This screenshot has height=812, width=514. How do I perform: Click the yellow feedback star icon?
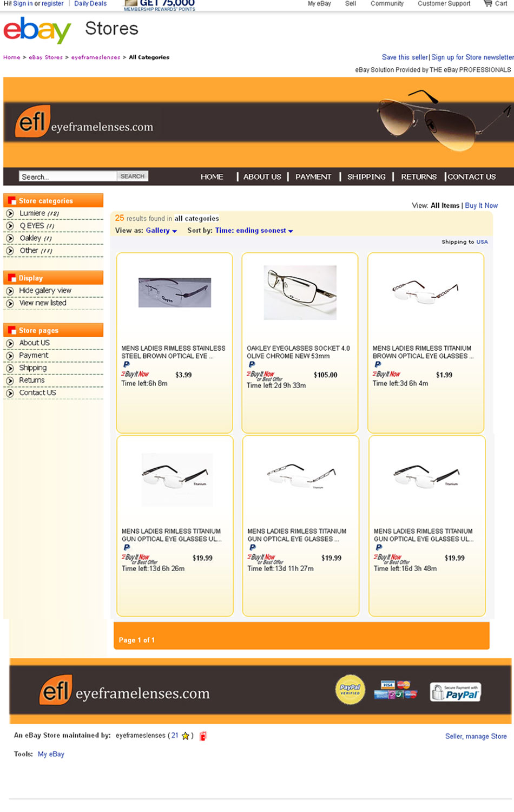[186, 736]
